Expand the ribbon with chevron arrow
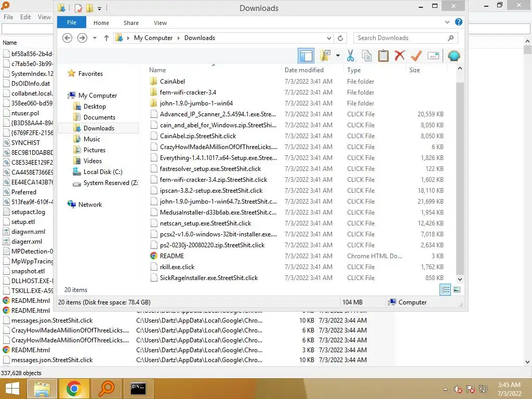This screenshot has height=399, width=532. pos(447,22)
